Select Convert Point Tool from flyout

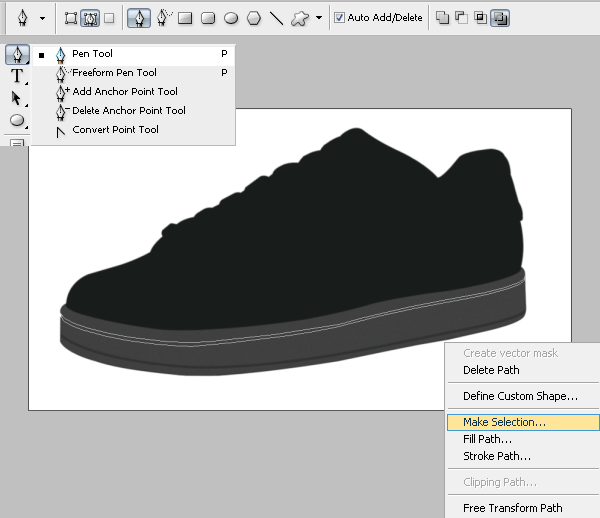click(115, 130)
